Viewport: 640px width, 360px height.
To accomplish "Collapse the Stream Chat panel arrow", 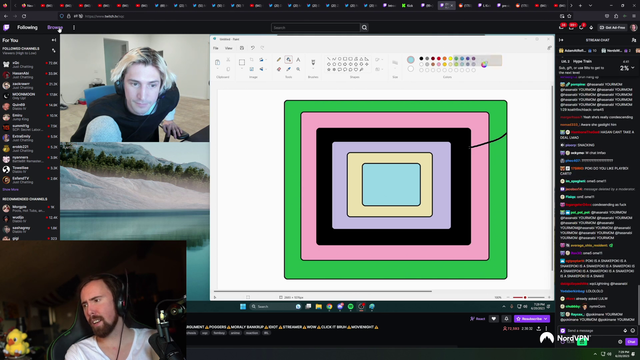I will [x=561, y=40].
